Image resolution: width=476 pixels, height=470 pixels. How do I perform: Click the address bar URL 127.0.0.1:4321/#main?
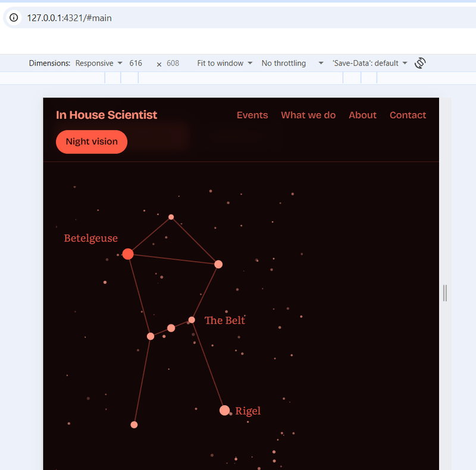pyautogui.click(x=69, y=18)
